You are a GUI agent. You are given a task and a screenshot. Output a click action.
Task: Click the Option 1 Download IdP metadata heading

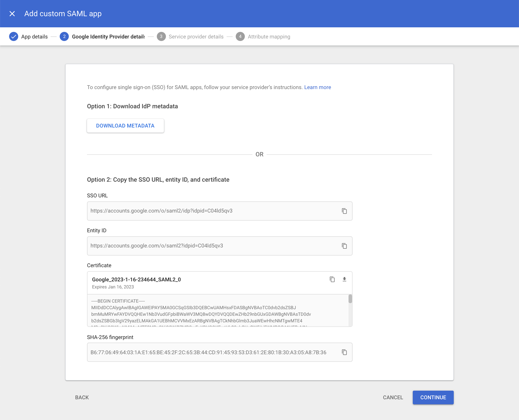tap(132, 106)
